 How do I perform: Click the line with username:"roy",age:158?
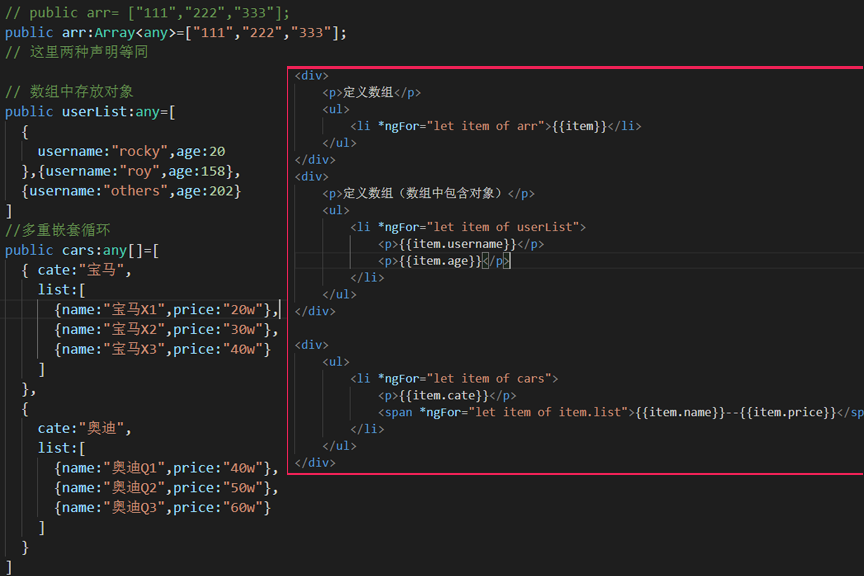tap(131, 171)
